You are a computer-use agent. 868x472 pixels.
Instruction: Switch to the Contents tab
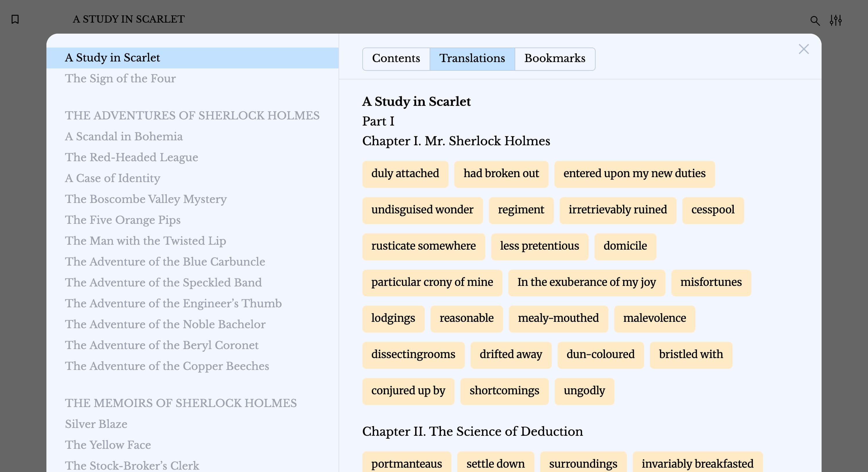coord(396,59)
